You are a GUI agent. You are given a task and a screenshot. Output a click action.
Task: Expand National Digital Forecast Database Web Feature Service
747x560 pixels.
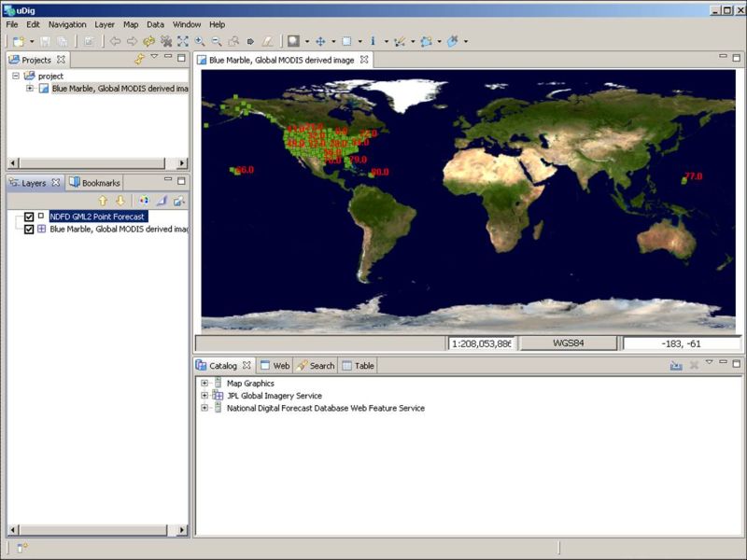point(204,408)
